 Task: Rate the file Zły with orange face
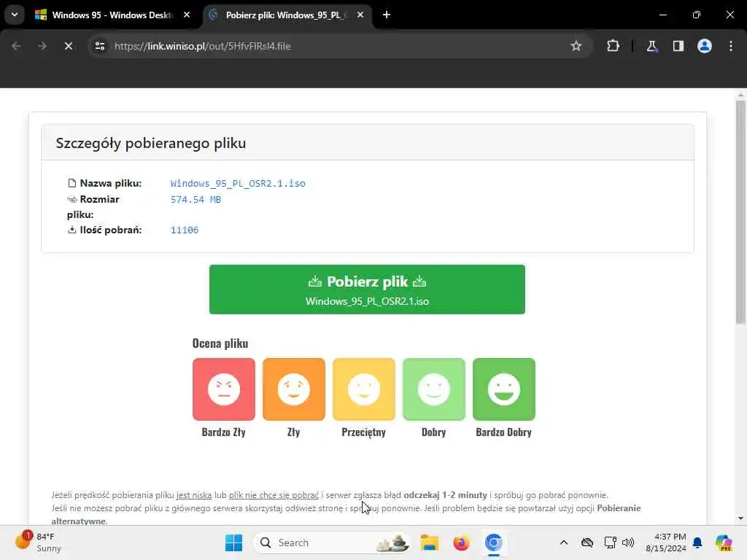click(293, 389)
